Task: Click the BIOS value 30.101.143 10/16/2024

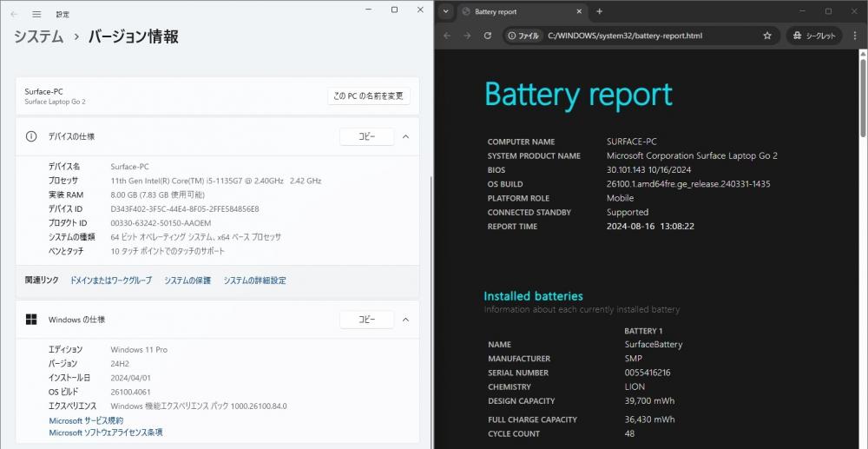Action: coord(648,170)
